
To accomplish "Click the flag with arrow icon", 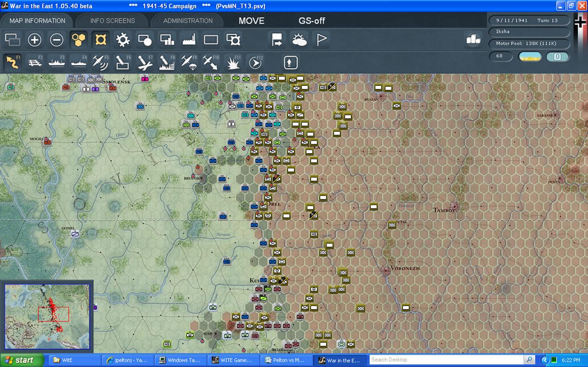I will (277, 40).
